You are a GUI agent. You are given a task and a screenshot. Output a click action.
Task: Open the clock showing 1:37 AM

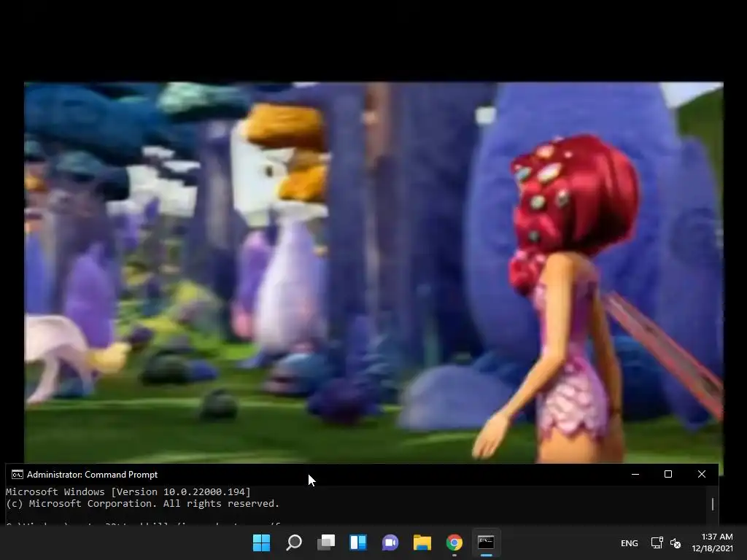click(x=717, y=537)
